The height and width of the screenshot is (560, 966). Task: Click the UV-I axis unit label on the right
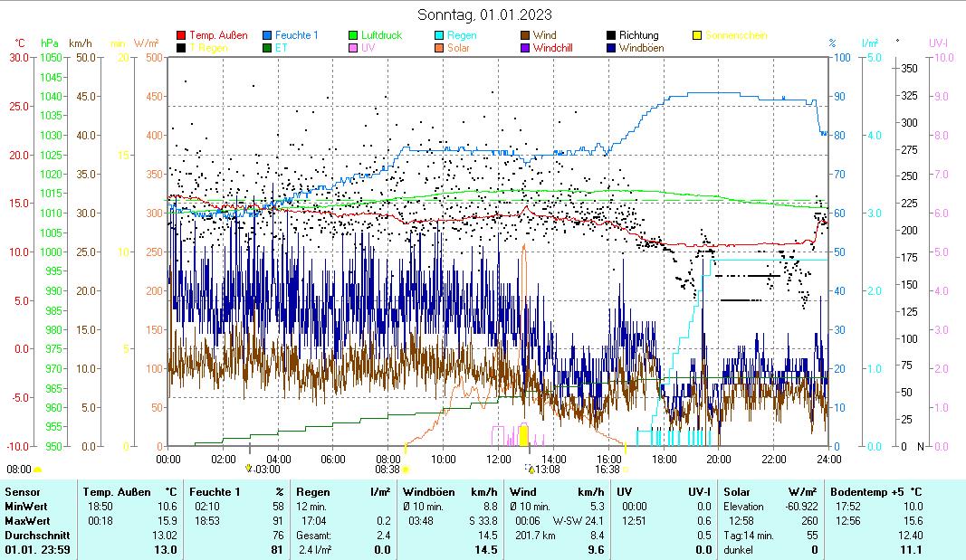pos(938,43)
